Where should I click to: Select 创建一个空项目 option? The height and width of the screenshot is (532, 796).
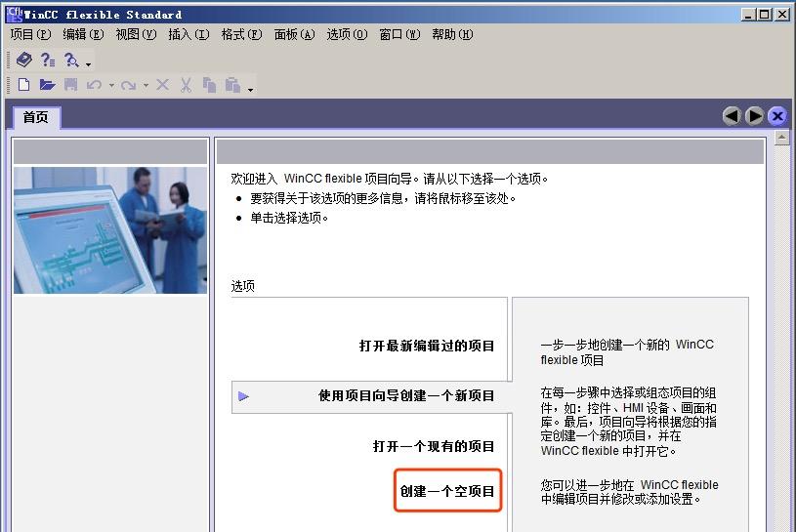click(x=447, y=491)
